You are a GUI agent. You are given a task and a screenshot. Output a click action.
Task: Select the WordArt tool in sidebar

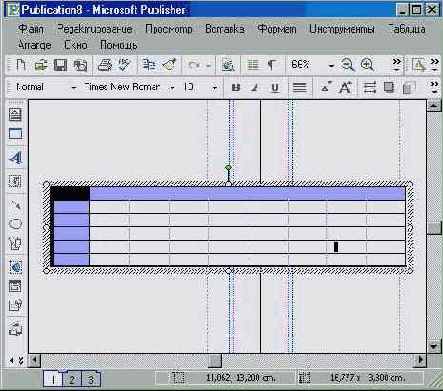pyautogui.click(x=16, y=158)
